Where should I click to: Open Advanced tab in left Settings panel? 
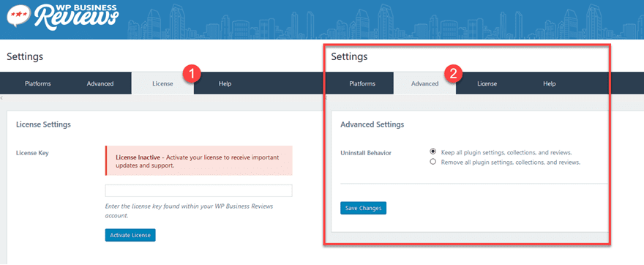tap(100, 83)
